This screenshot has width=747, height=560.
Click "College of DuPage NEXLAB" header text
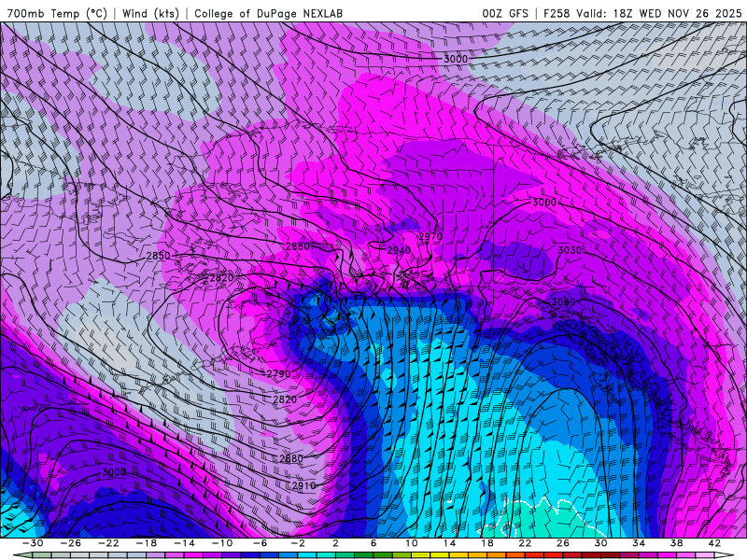(x=268, y=13)
